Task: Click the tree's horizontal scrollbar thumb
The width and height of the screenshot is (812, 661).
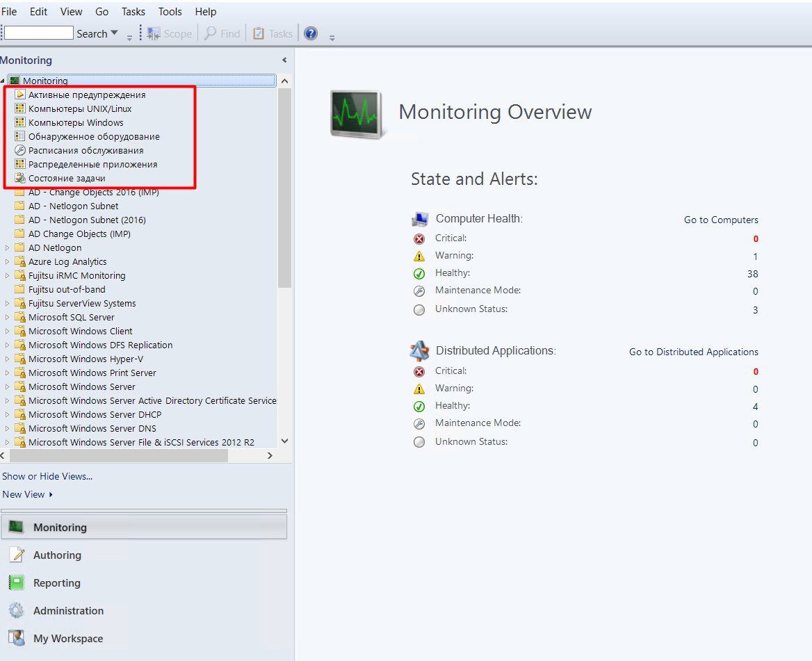Action: [x=119, y=455]
